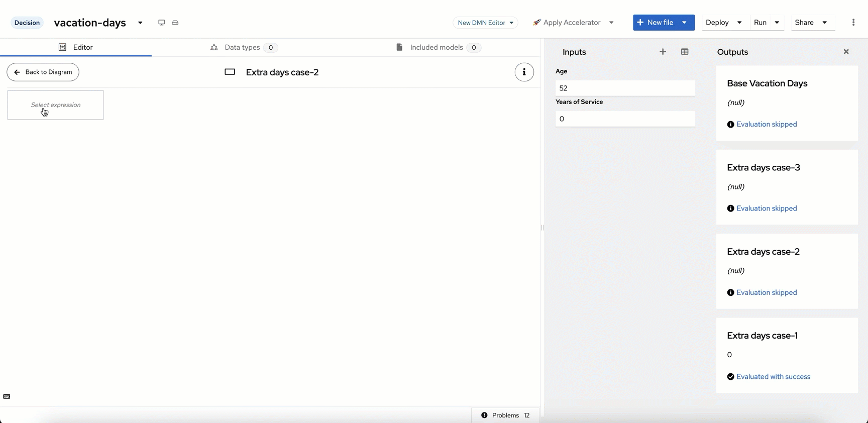The width and height of the screenshot is (868, 423).
Task: Click the drive storage icon beside file name
Action: pyautogui.click(x=175, y=23)
